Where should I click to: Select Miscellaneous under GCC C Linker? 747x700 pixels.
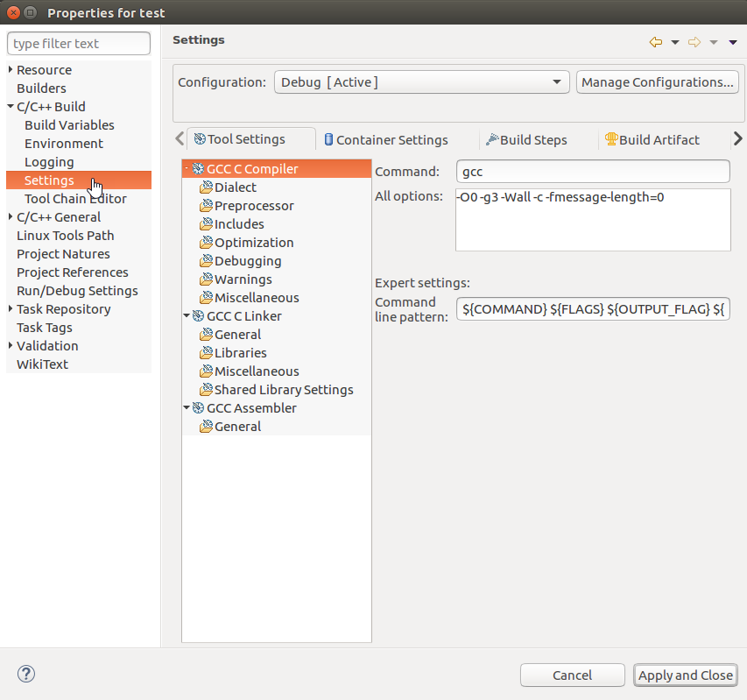click(257, 371)
